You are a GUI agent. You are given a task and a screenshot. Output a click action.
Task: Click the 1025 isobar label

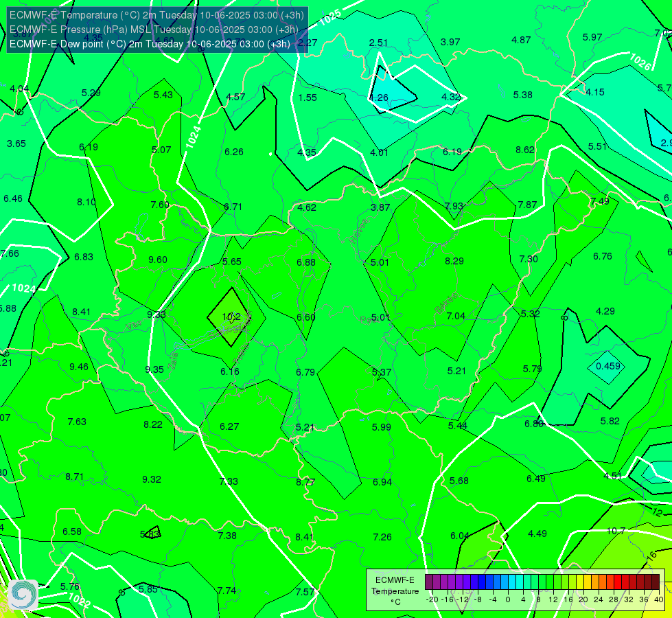[x=330, y=18]
